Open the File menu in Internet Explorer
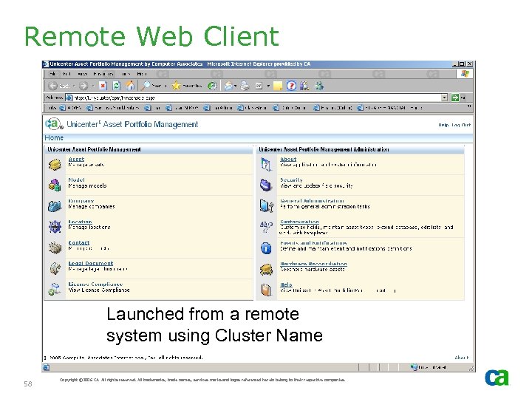 coord(53,74)
